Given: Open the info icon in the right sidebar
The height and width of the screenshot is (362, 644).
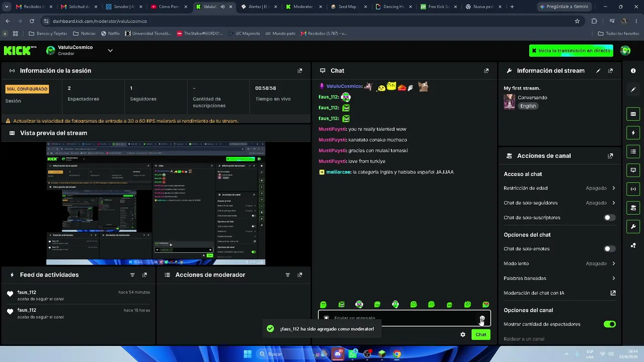Looking at the screenshot, I should click(633, 71).
